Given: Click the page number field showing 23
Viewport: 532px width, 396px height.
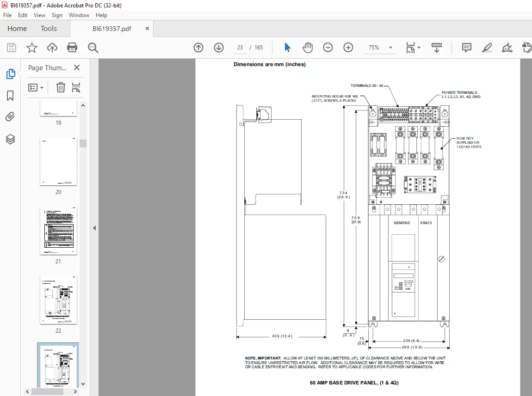Looking at the screenshot, I should [240, 48].
